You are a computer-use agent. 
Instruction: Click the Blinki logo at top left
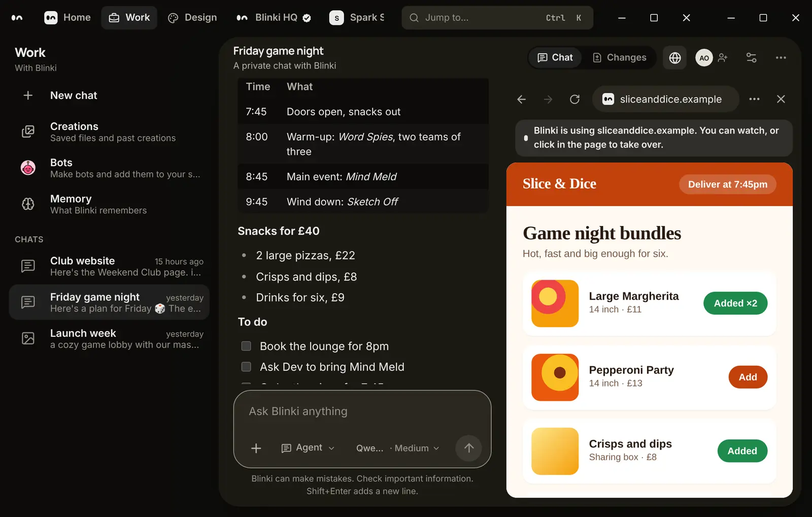coord(17,18)
